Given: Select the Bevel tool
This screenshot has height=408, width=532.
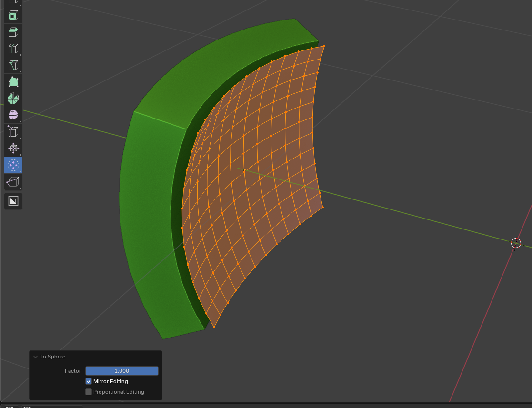Looking at the screenshot, I should [x=13, y=32].
